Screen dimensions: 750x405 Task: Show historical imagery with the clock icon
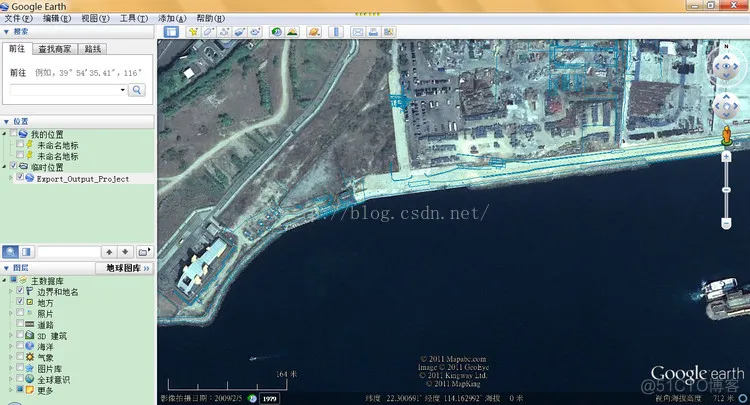point(276,32)
